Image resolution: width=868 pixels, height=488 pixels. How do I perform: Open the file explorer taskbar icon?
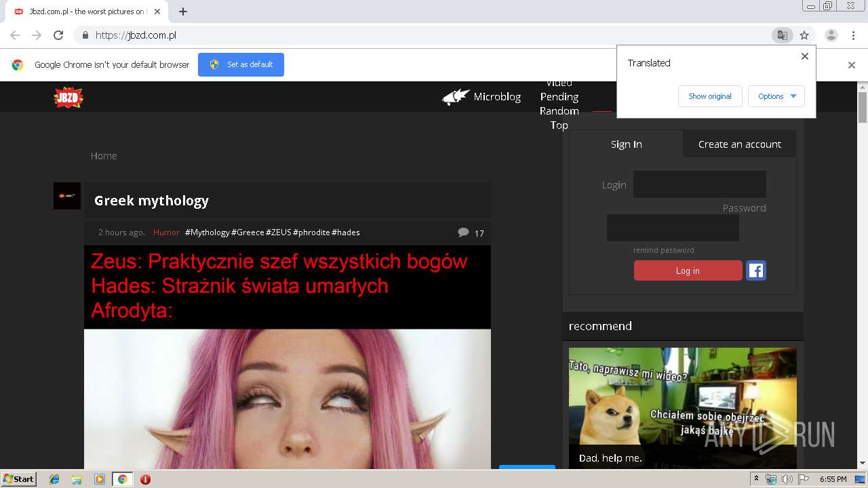pos(77,479)
